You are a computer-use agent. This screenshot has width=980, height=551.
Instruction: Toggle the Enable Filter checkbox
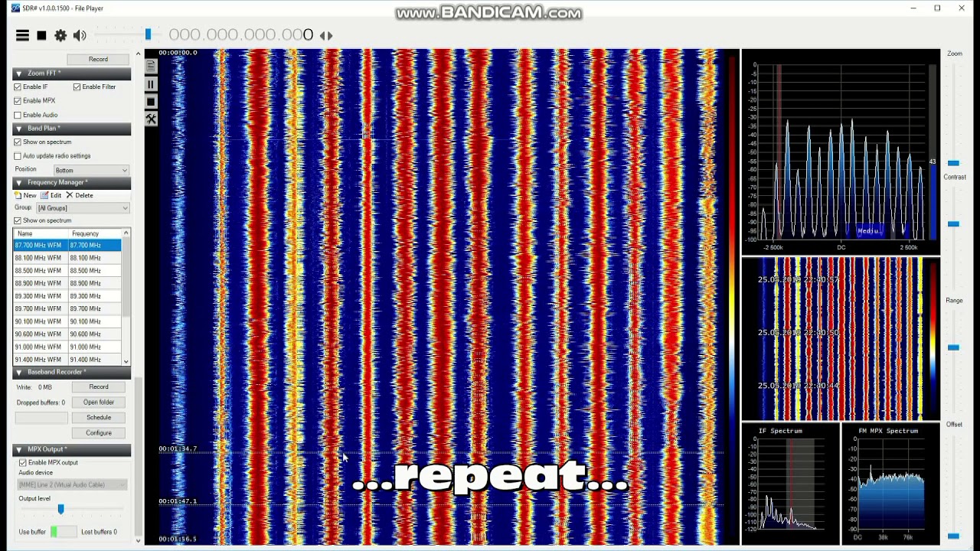[77, 86]
